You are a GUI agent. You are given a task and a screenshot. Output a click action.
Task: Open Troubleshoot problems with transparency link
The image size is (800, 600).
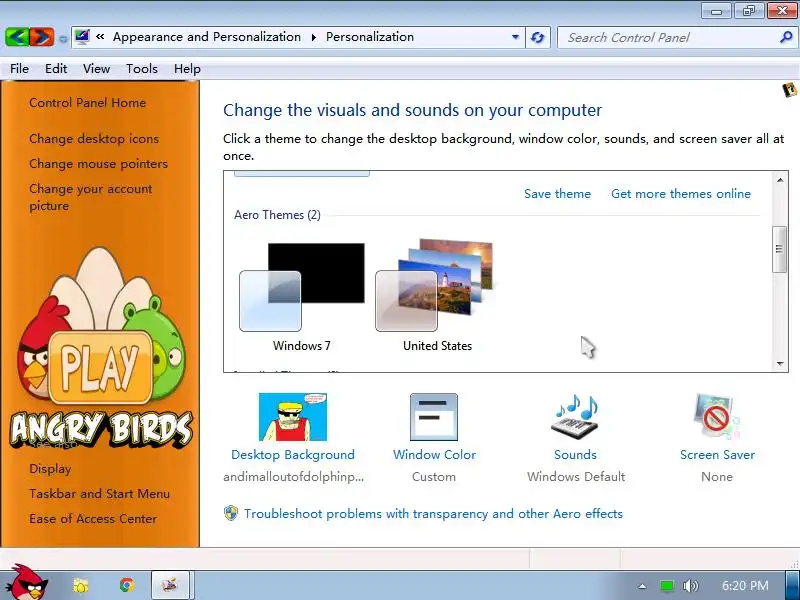point(433,513)
